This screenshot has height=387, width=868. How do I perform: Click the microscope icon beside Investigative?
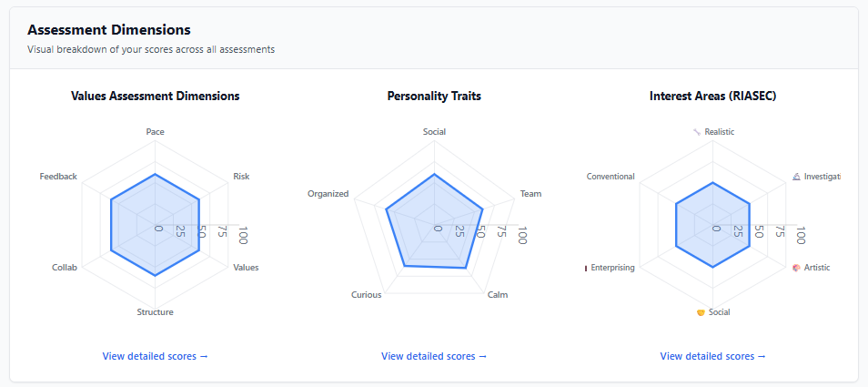(x=796, y=177)
